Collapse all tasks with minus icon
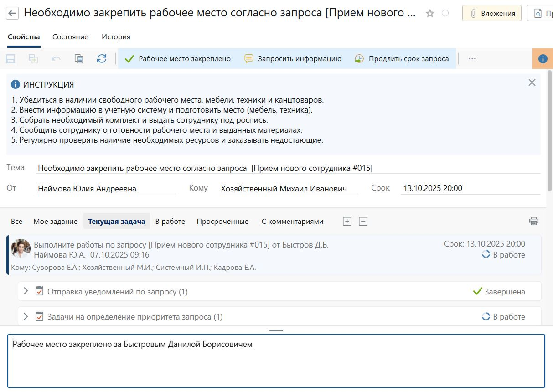 click(363, 222)
